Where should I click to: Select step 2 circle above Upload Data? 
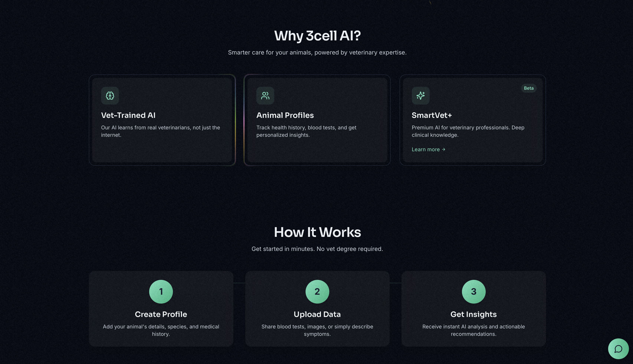coord(317,291)
